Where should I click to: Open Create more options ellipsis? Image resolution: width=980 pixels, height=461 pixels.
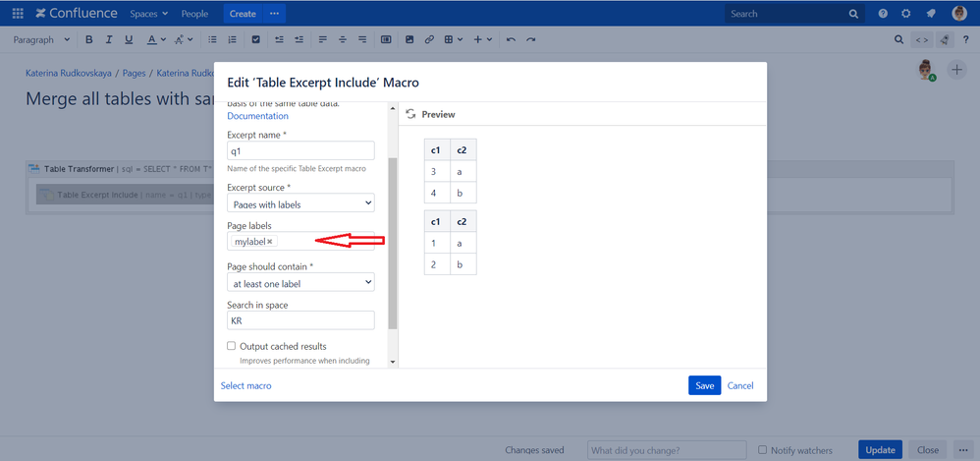click(x=274, y=13)
